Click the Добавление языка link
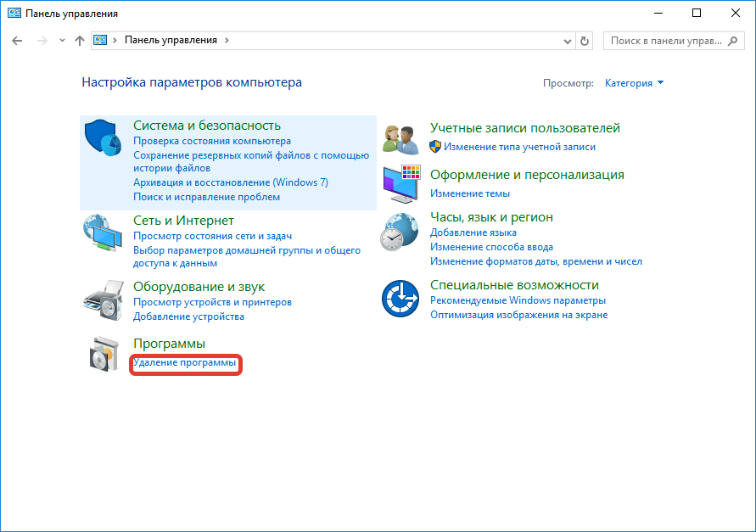This screenshot has height=532, width=756. (473, 232)
